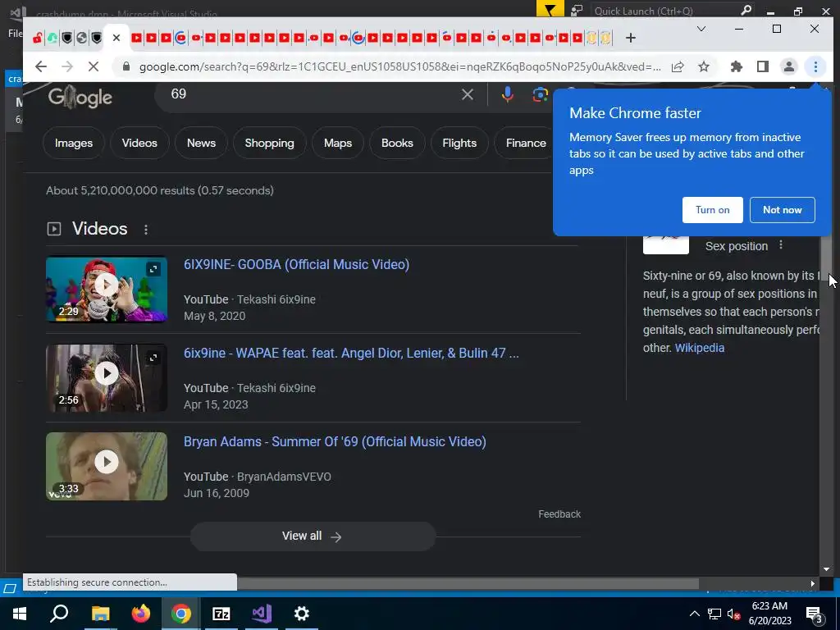Open the tab search dropdown chevron

tap(701, 29)
